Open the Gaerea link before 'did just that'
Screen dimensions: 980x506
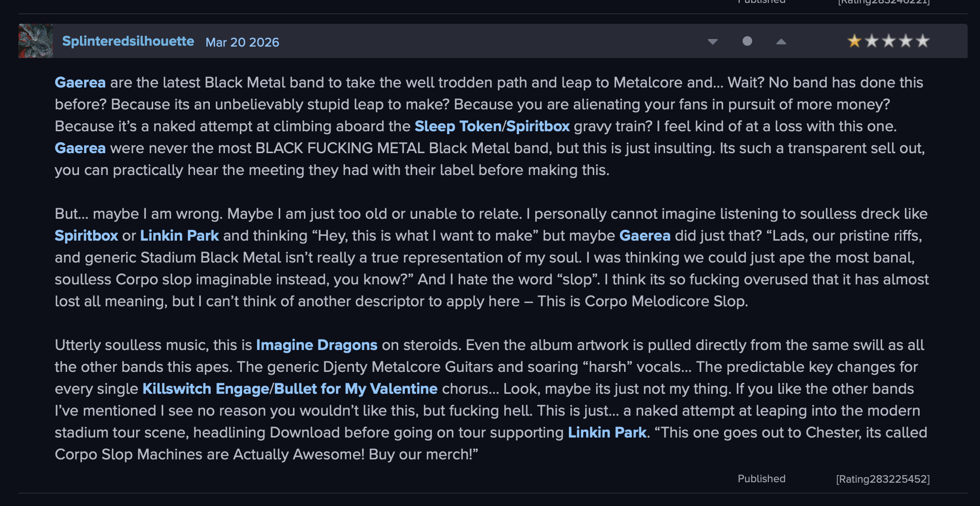(645, 236)
